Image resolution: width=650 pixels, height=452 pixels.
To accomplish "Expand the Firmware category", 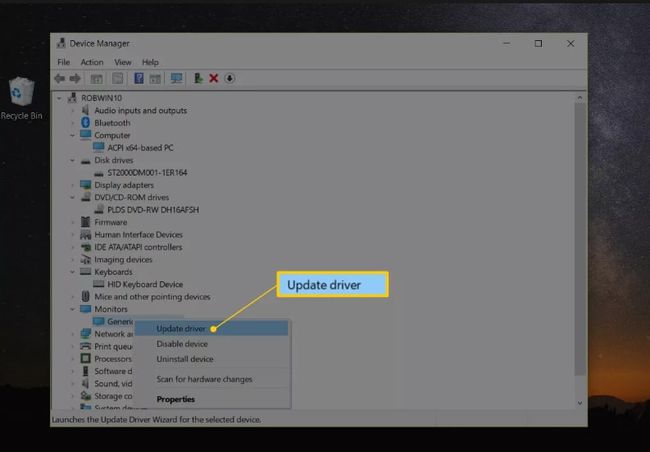I will pos(73,222).
